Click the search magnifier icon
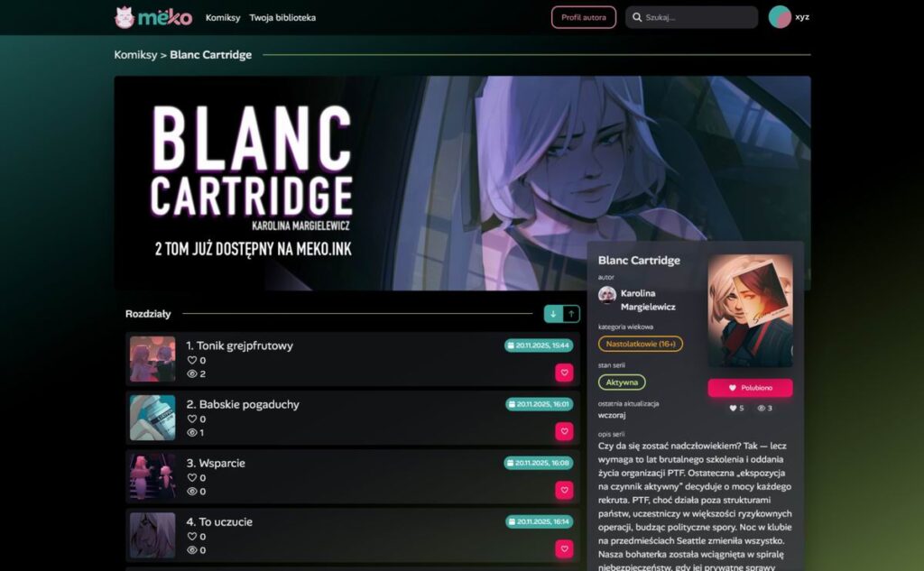The width and height of the screenshot is (924, 571). coord(637,18)
